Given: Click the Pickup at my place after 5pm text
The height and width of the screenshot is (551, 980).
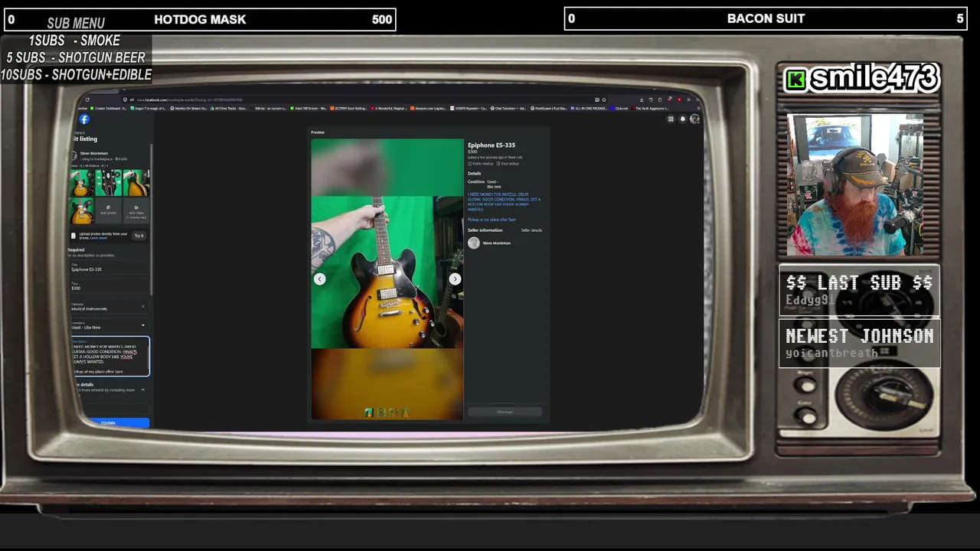Looking at the screenshot, I should pos(492,220).
